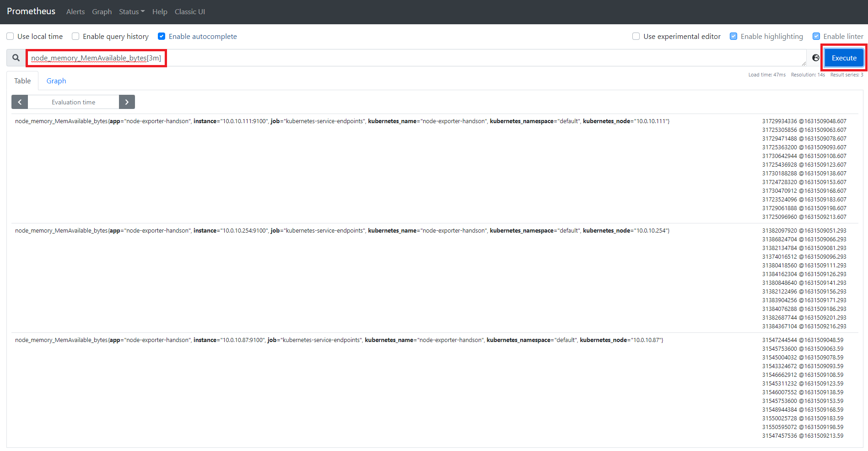The image size is (868, 451).
Task: Expand the Status dropdown menu
Action: pos(131,11)
